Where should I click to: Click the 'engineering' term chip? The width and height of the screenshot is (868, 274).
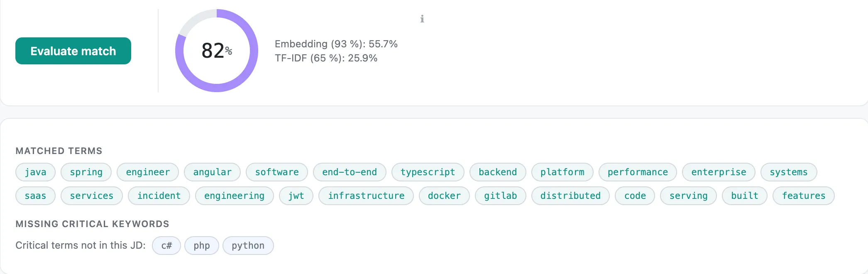point(235,196)
